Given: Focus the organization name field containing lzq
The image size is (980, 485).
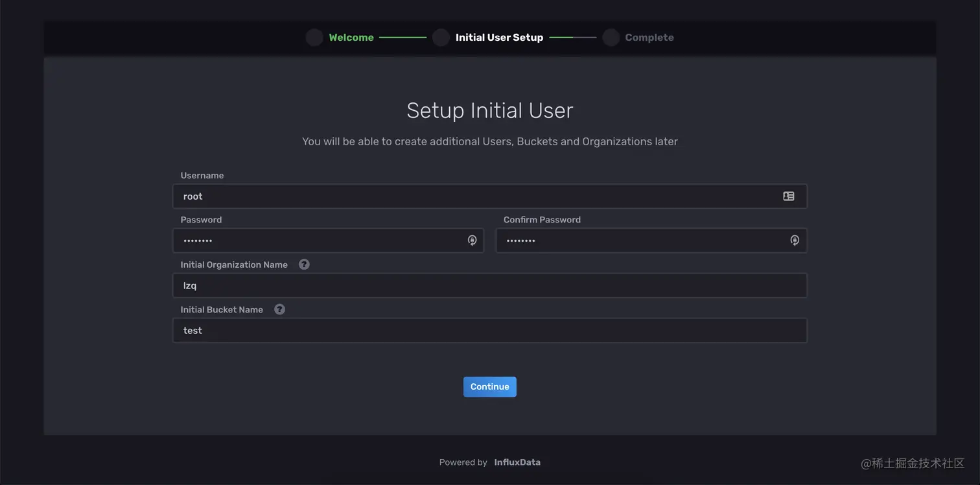Looking at the screenshot, I should [x=490, y=285].
